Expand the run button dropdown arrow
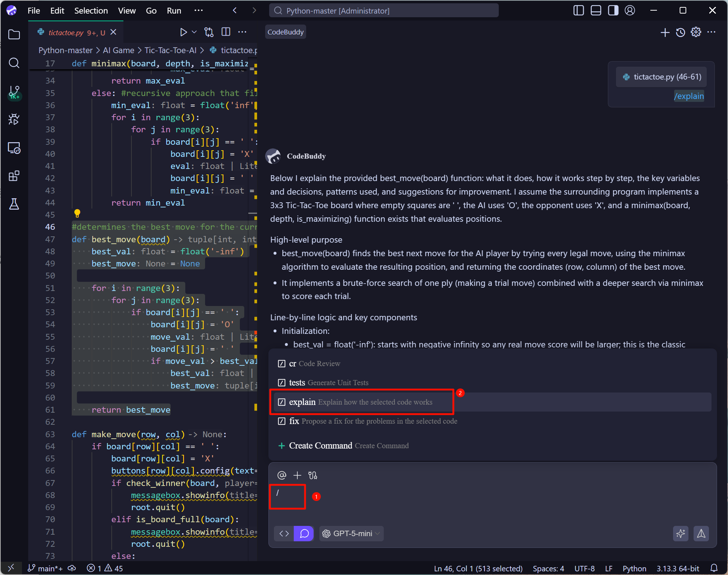Screen dimensions: 728x575 tap(194, 32)
